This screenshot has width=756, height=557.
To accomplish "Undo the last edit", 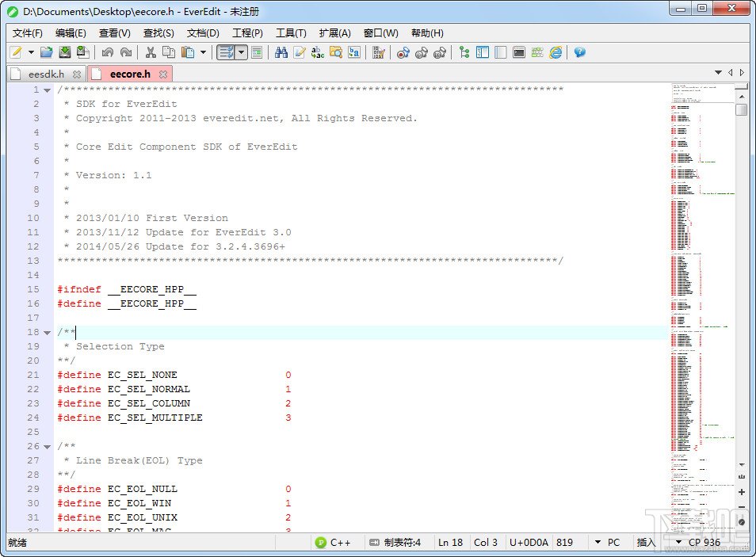I will [108, 52].
